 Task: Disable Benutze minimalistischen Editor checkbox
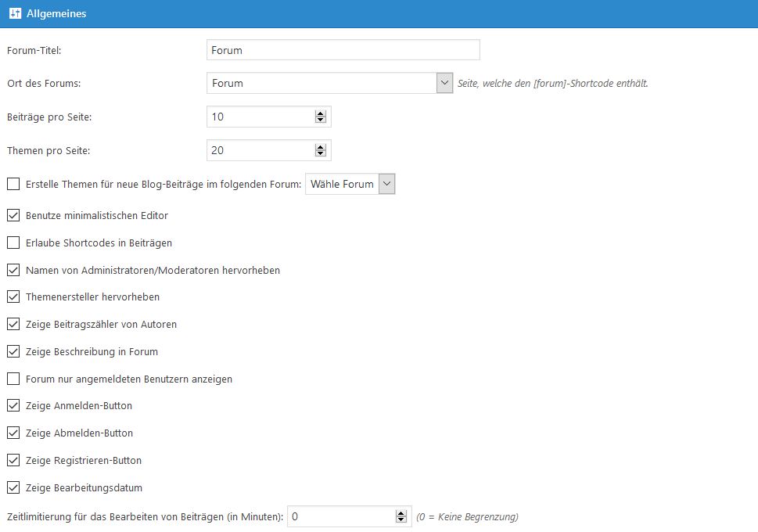[x=13, y=215]
